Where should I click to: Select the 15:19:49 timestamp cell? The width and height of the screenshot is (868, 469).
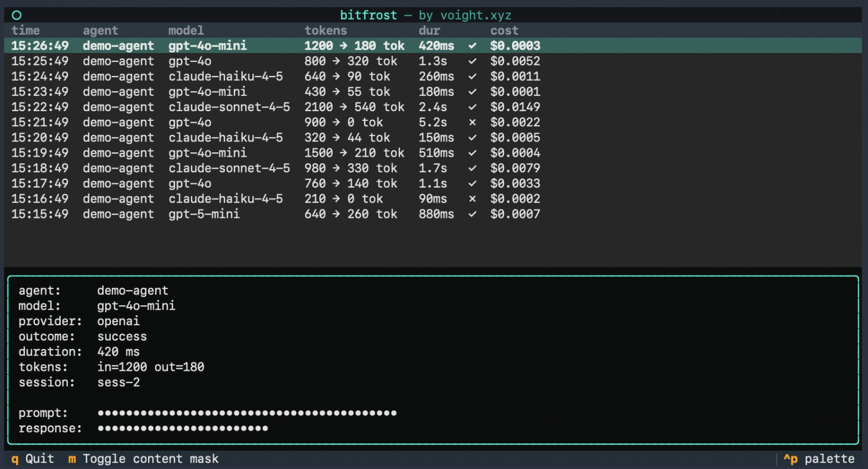tap(40, 153)
